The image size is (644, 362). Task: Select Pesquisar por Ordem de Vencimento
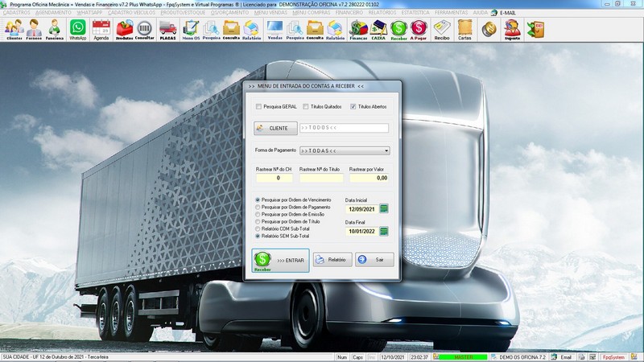coord(258,200)
